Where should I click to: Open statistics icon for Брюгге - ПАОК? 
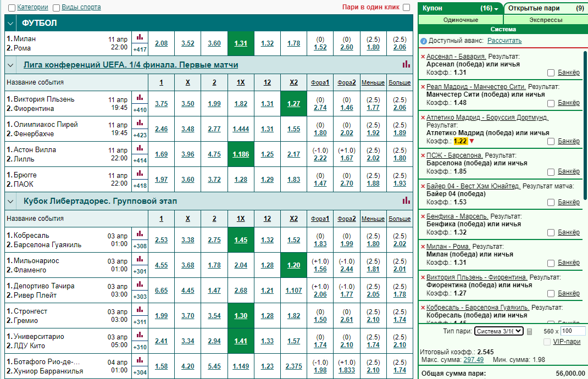coord(140,173)
